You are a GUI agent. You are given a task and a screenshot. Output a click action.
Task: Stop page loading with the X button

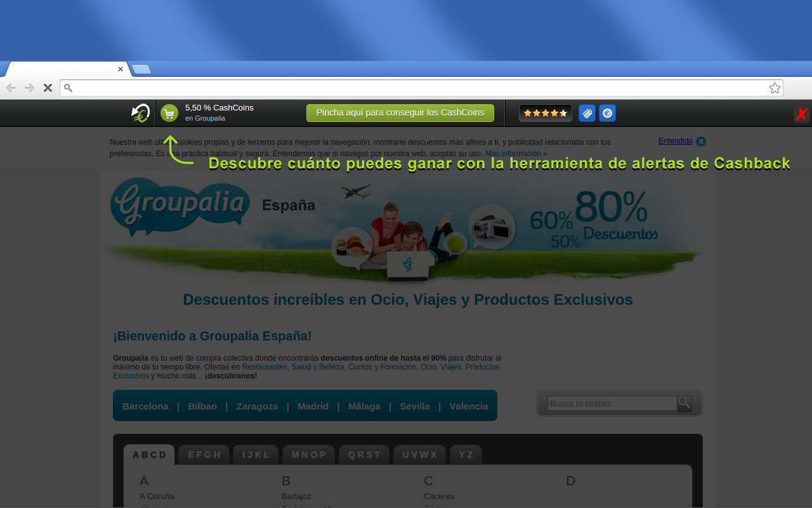coord(48,88)
